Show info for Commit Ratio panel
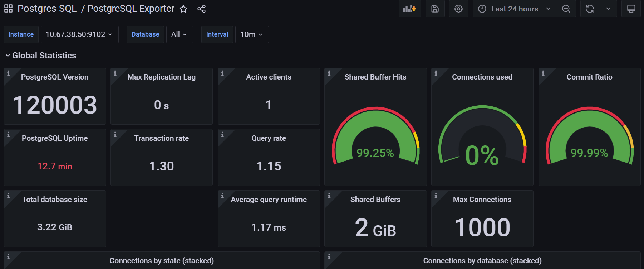The width and height of the screenshot is (644, 269). pyautogui.click(x=543, y=73)
